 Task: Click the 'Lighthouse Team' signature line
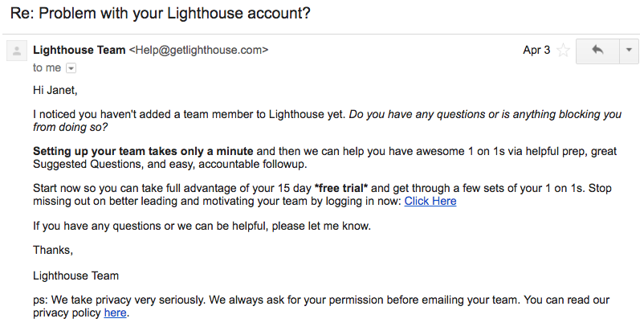tap(76, 276)
